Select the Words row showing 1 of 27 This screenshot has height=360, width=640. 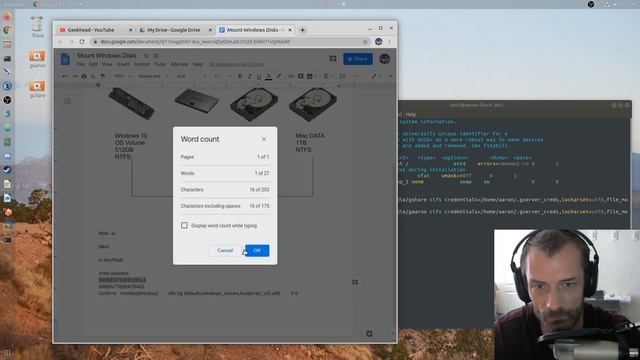(x=225, y=173)
